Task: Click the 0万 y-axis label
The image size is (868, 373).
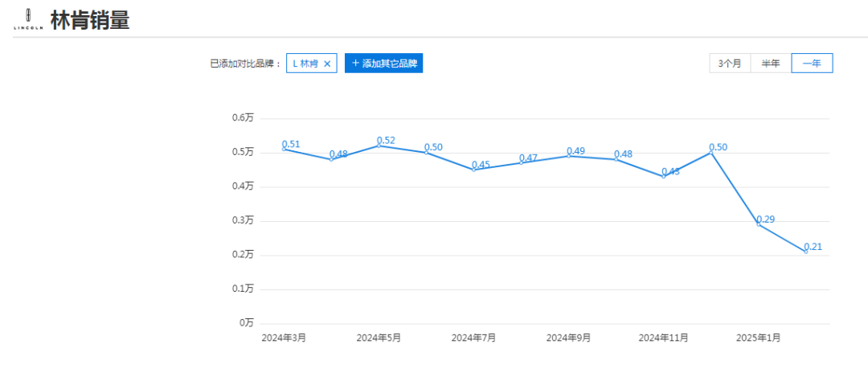Action: tap(247, 322)
